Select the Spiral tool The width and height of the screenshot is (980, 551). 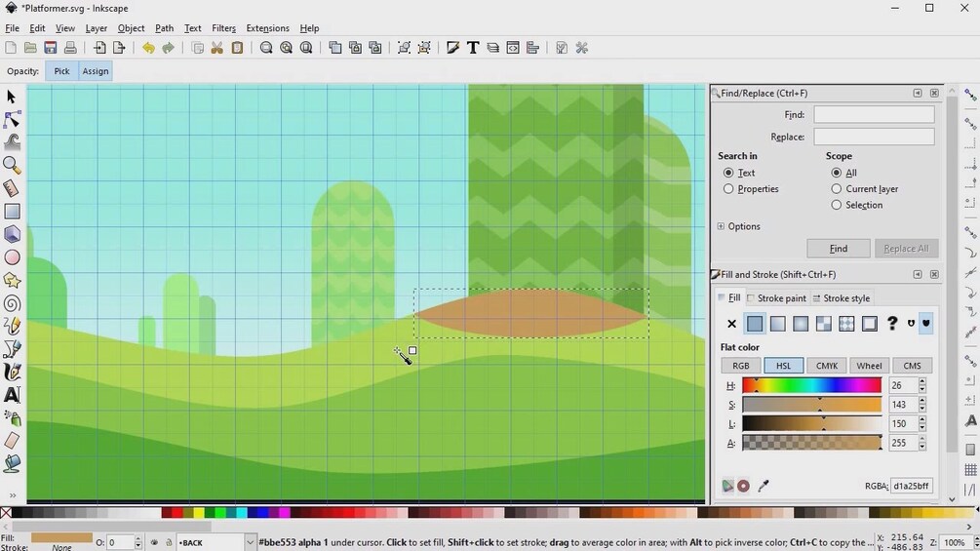coord(12,303)
